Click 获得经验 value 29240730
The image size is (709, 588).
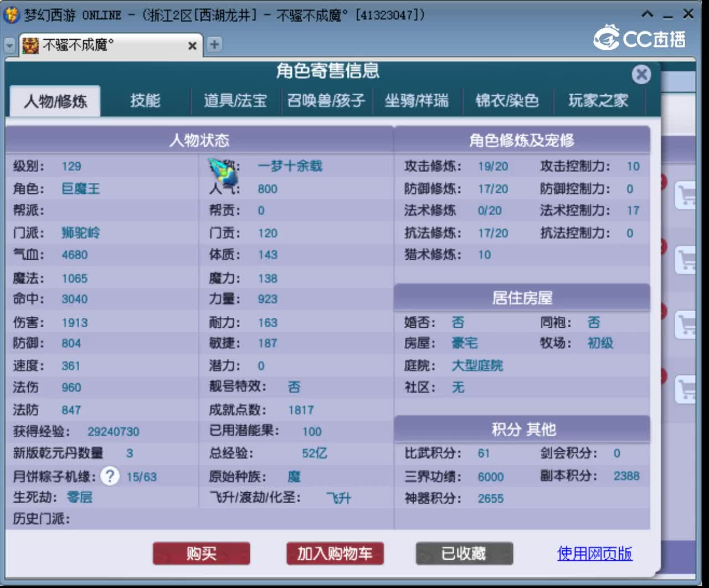tap(113, 431)
